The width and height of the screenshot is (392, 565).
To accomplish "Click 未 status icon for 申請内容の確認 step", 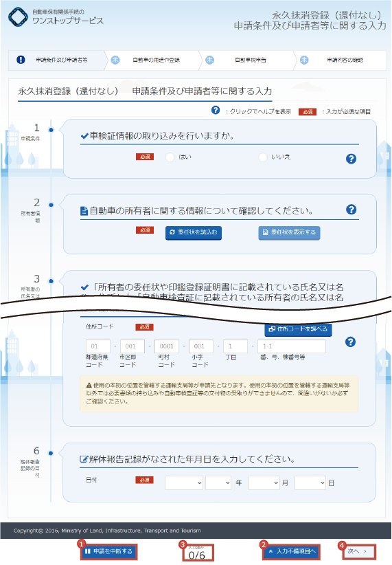I will click(x=304, y=60).
